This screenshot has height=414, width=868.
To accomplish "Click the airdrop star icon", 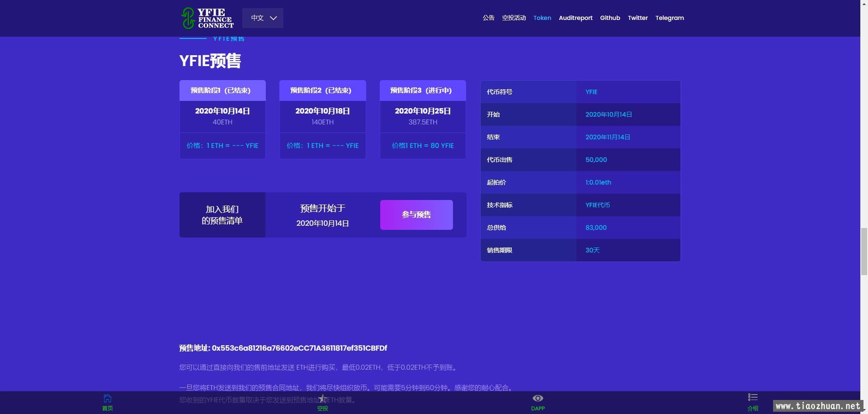I will tap(322, 399).
